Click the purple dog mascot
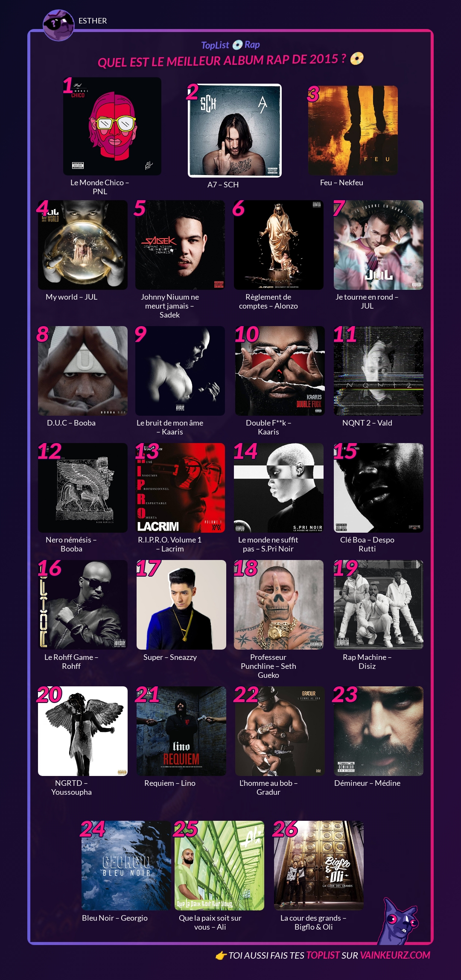This screenshot has height=980, width=461. 399,921
